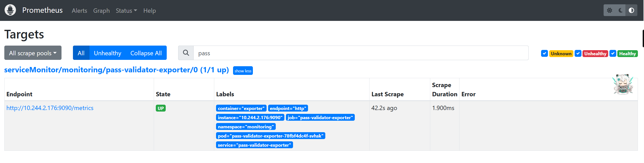Toggle the Healthy state checkbox

pos(613,53)
